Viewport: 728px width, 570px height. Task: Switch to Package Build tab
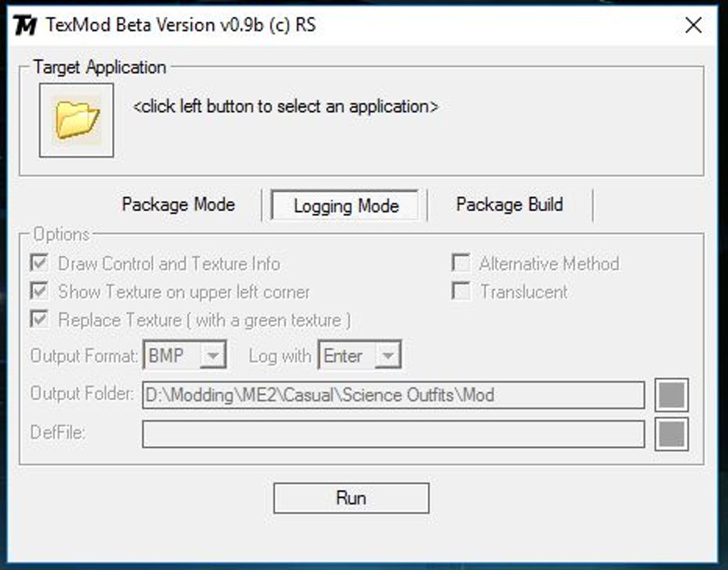point(510,205)
